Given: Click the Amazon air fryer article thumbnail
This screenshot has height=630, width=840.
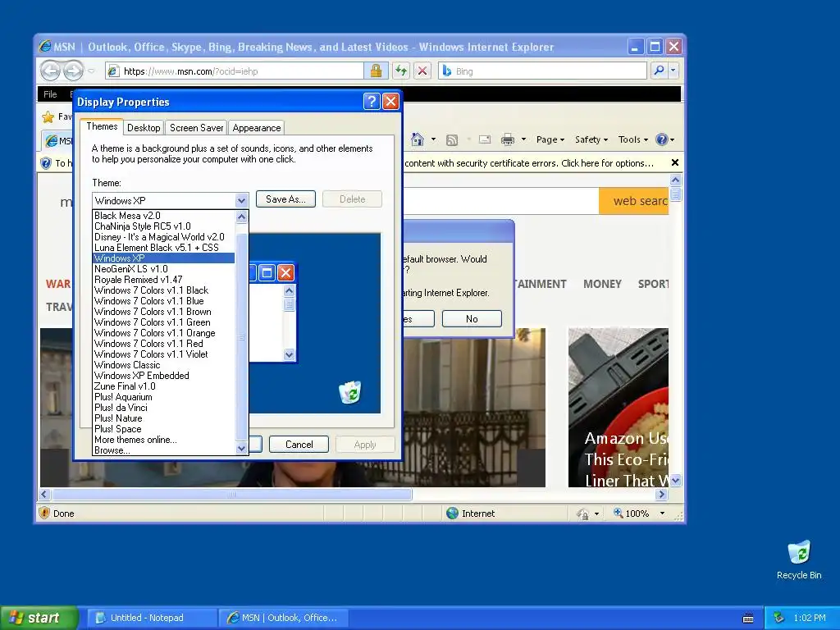Looking at the screenshot, I should (x=619, y=408).
